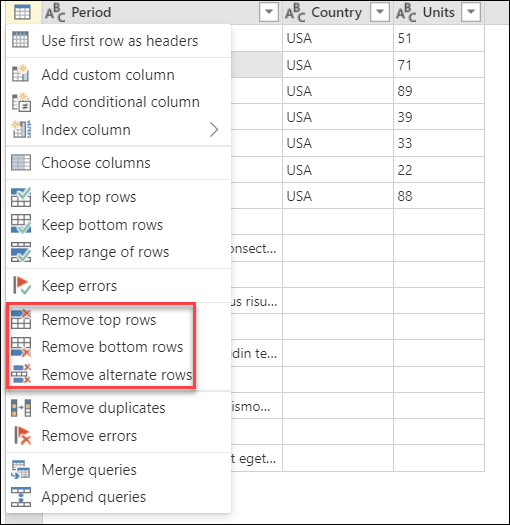The width and height of the screenshot is (510, 525).
Task: Click the Period cell ending in "onsect..."
Action: click(256, 248)
